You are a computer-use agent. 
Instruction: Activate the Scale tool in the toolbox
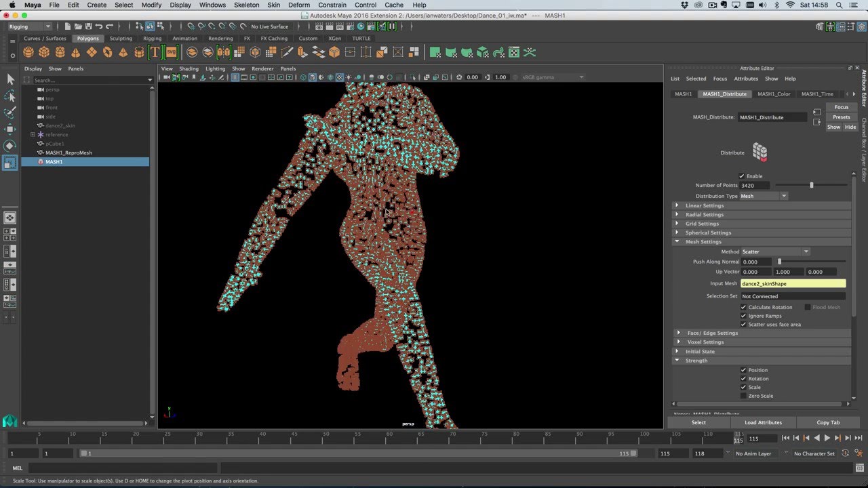(10, 163)
